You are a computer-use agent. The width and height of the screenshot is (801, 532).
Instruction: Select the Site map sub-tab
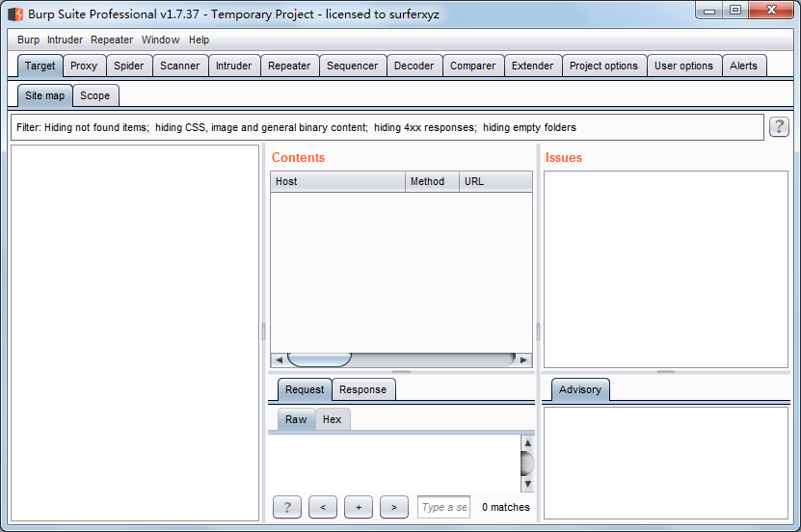pos(45,95)
